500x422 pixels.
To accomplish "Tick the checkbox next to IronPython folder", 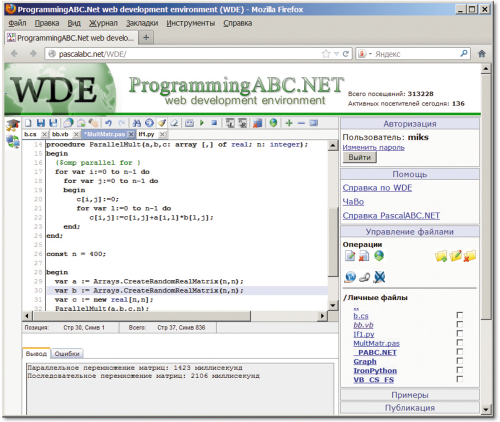I will (x=460, y=370).
